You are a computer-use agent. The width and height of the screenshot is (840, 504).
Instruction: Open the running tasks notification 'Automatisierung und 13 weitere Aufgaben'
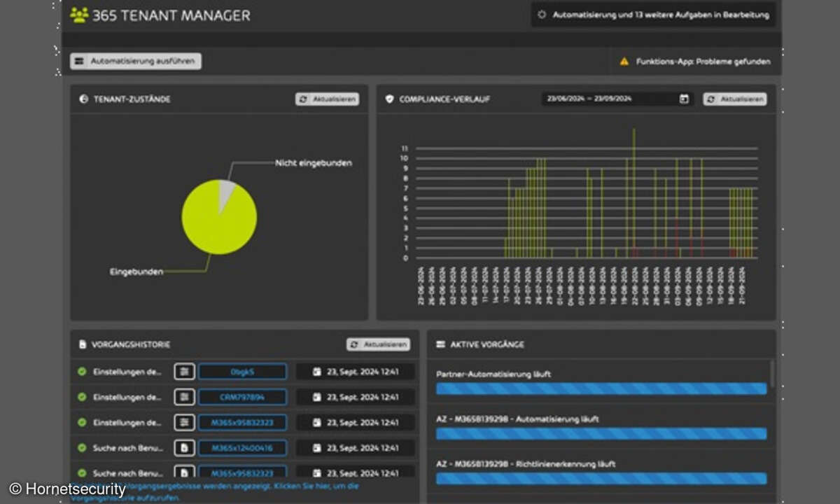coord(653,15)
